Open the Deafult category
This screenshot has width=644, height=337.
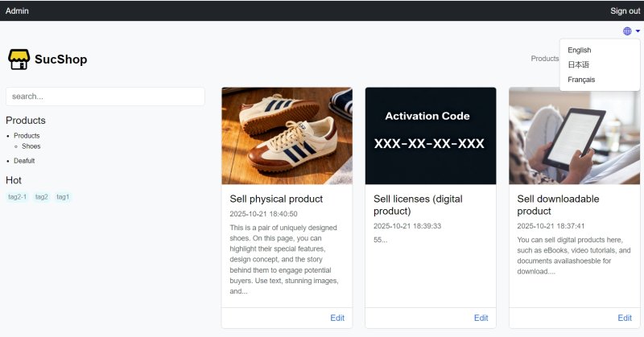pos(24,161)
